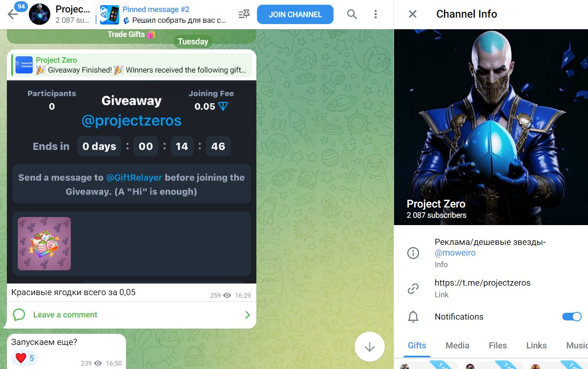Click the @projectzeros mention in giveaway image
588x369 pixels.
coord(131,121)
